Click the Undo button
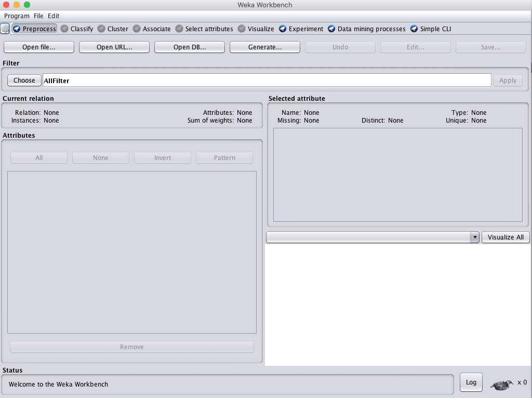This screenshot has width=532, height=398. click(340, 47)
